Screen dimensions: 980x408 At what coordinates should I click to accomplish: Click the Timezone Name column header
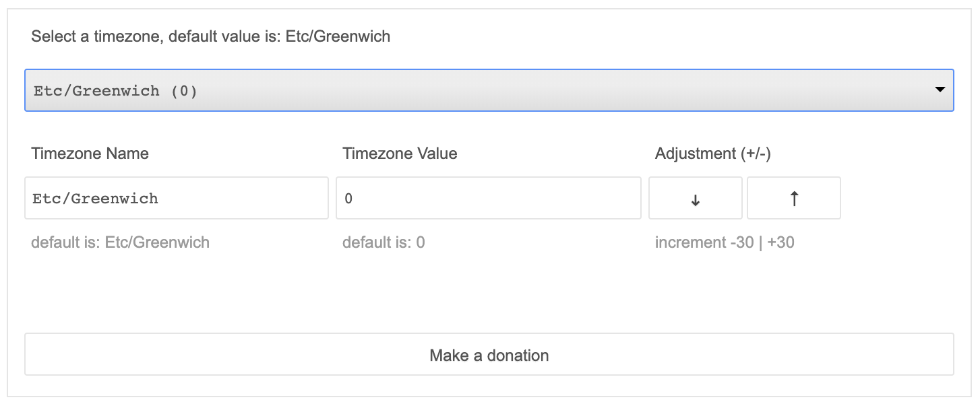[x=89, y=154]
